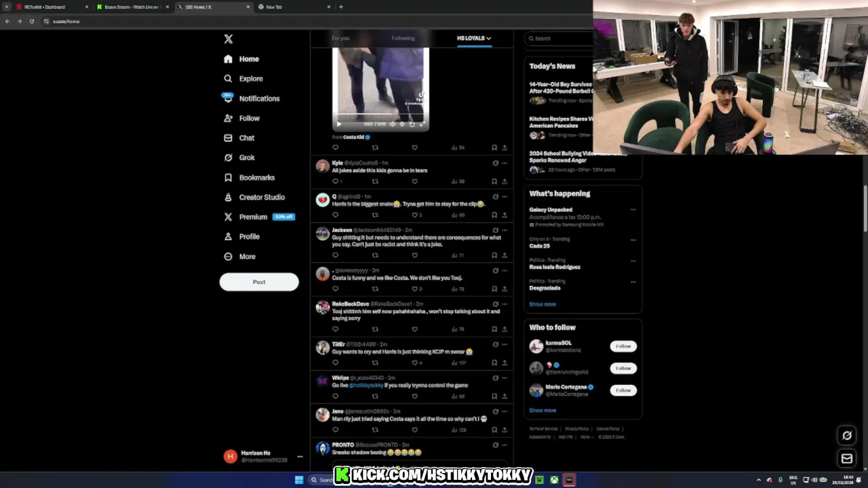This screenshot has width=868, height=488.
Task: Repost Kyle's post
Action: [x=375, y=182]
